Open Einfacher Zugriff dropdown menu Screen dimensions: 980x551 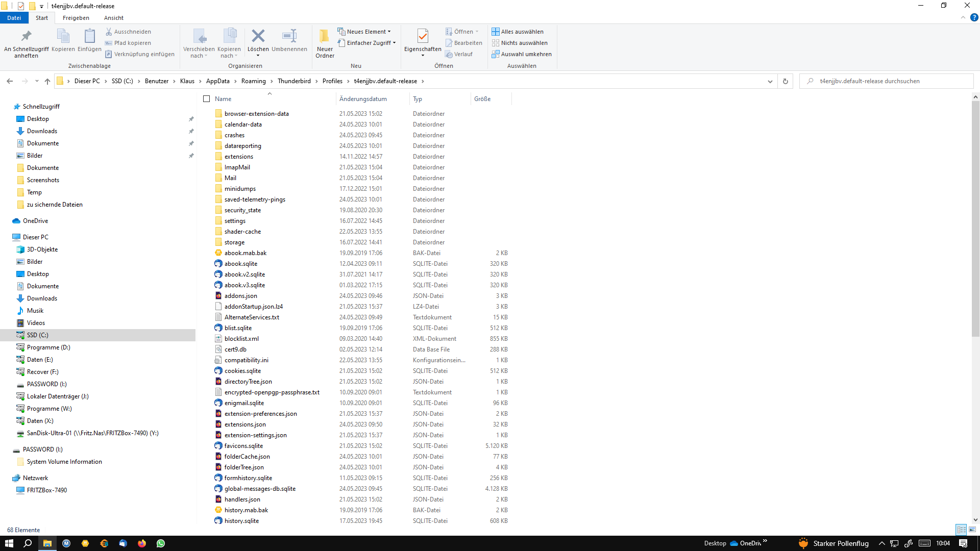click(x=367, y=43)
